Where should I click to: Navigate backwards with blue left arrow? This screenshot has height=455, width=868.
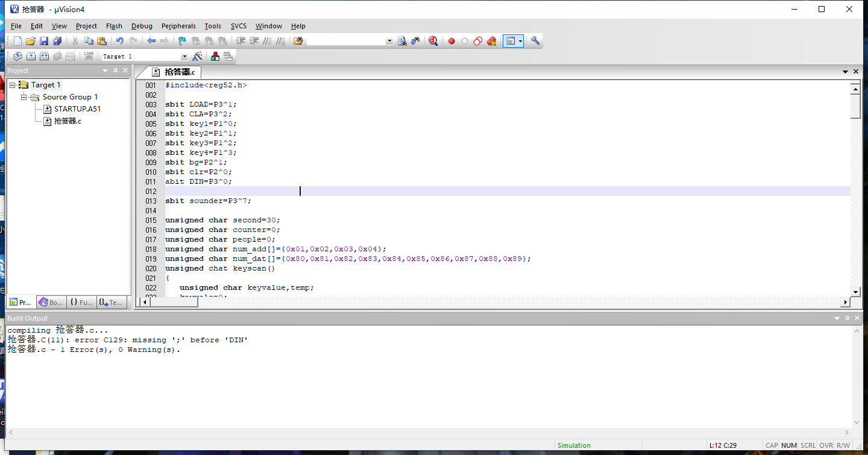[151, 41]
